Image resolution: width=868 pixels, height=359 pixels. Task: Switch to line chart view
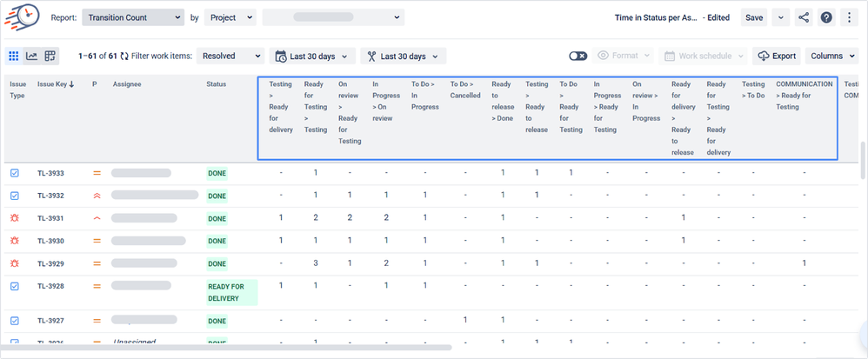[x=32, y=57]
